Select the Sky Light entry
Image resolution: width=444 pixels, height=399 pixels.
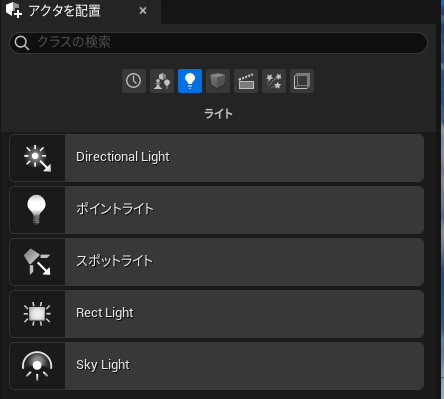217,366
